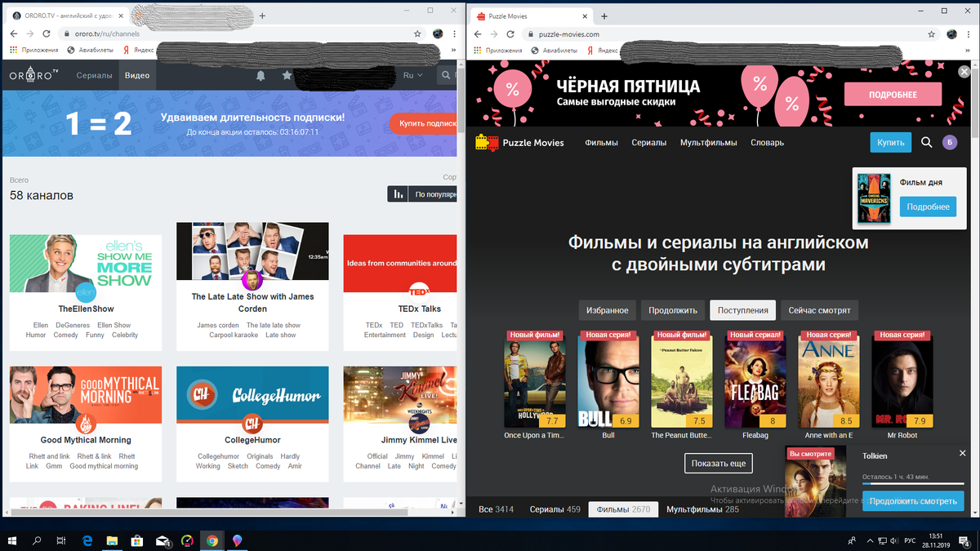
Task: Open TEDx Talks channel thumbnail
Action: (x=400, y=263)
